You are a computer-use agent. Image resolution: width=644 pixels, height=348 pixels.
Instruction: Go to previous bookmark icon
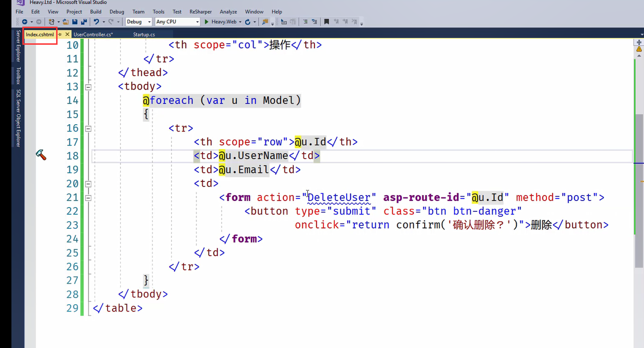pos(336,21)
